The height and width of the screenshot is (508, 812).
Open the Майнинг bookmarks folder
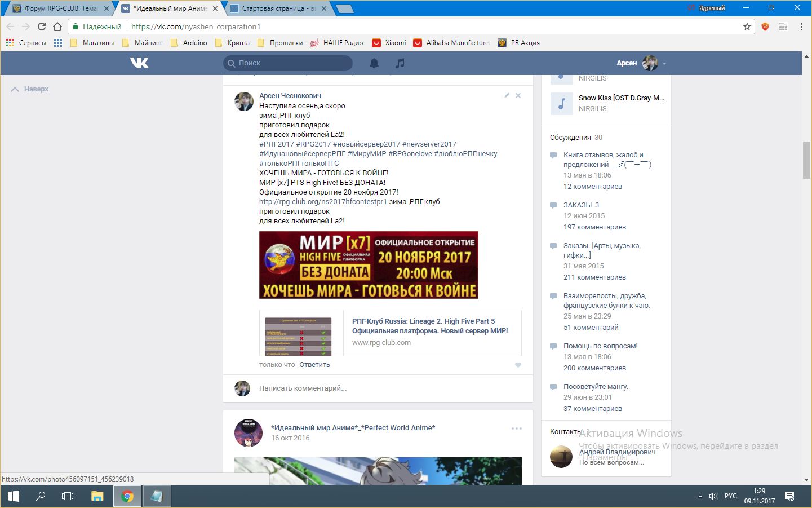pyautogui.click(x=143, y=43)
